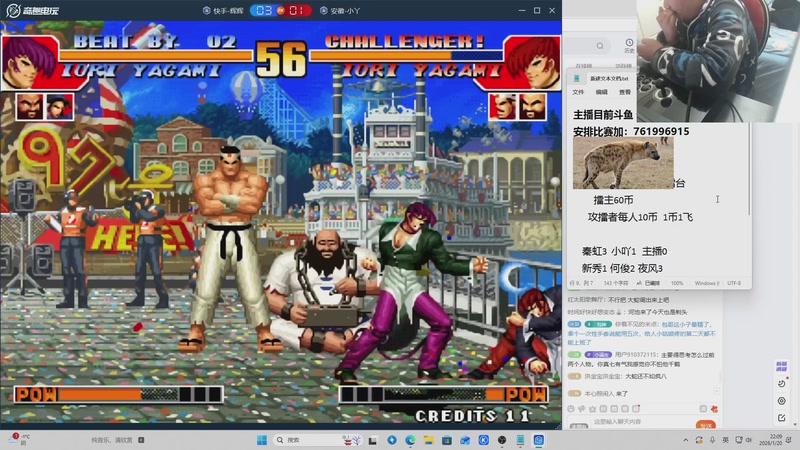Click the purple survey badge in sidebar
The width and height of the screenshot is (800, 450).
782,366
